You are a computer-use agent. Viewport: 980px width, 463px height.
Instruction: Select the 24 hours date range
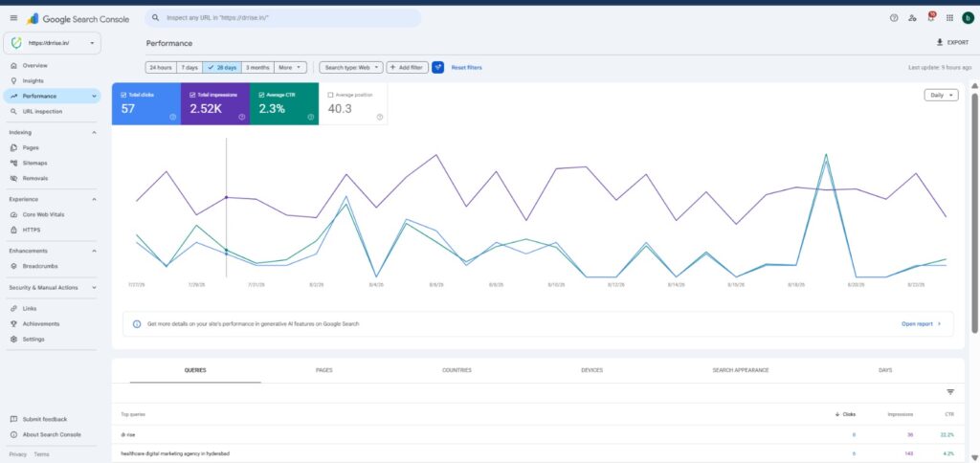click(161, 68)
